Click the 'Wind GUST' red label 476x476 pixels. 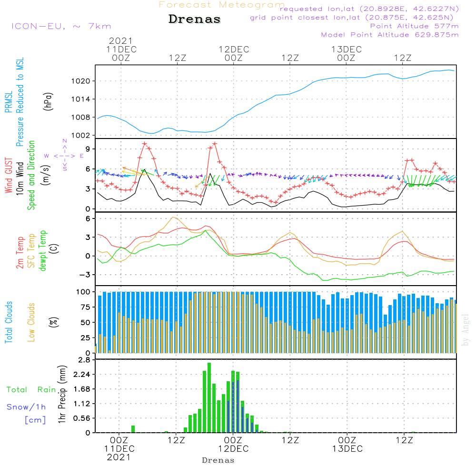9,175
